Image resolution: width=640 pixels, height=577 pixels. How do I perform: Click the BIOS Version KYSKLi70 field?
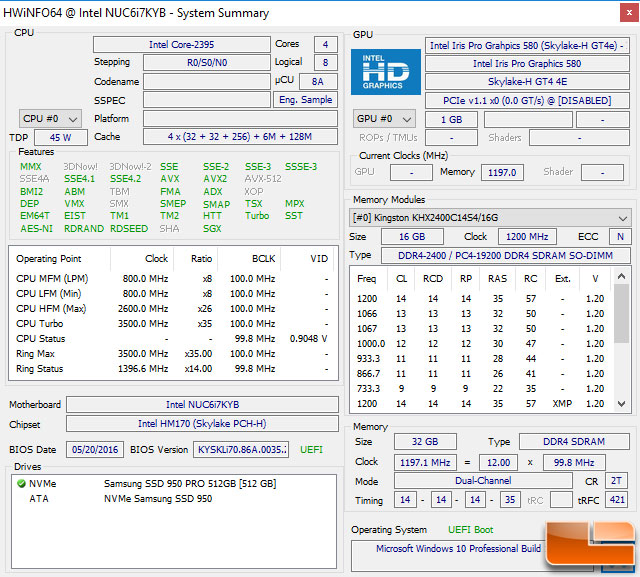[x=241, y=450]
